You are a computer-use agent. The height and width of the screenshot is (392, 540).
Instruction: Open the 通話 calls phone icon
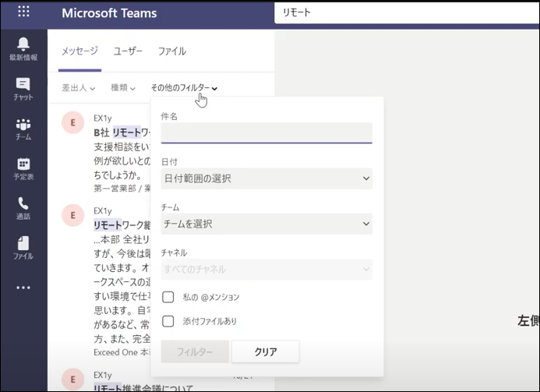click(x=23, y=208)
